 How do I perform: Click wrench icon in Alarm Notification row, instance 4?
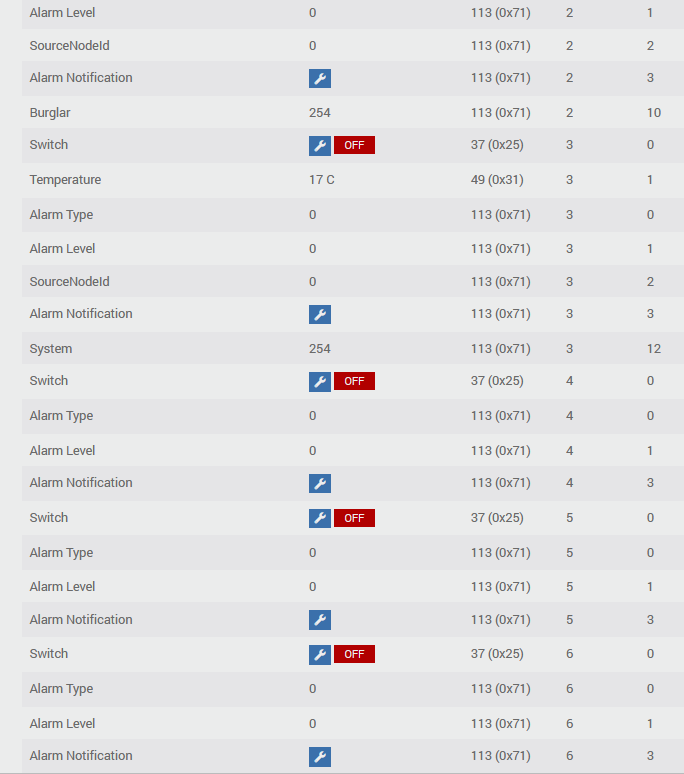pos(320,484)
